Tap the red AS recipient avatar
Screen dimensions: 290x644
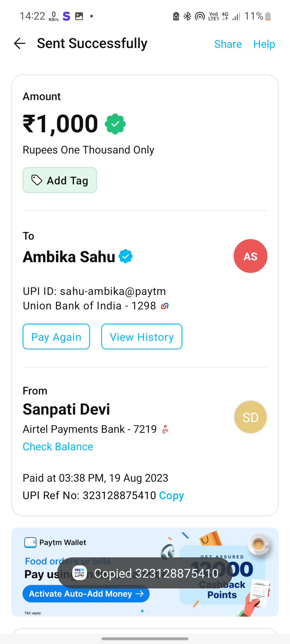pyautogui.click(x=250, y=256)
